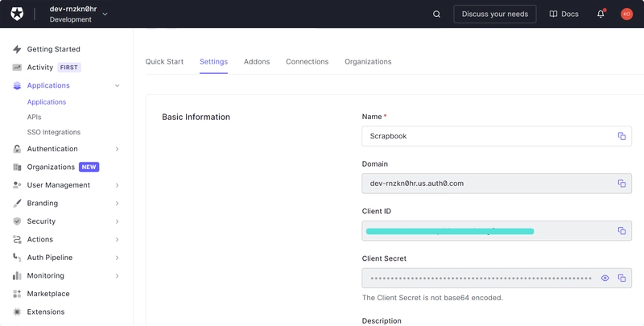Expand the Auth Pipeline chevron

point(117,258)
